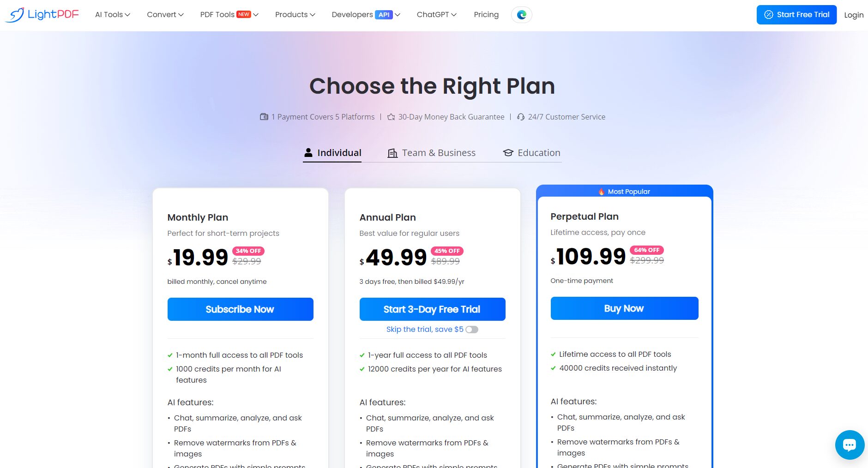This screenshot has width=868, height=468.
Task: Click Start 3-Day Free Trial button
Action: pyautogui.click(x=432, y=309)
